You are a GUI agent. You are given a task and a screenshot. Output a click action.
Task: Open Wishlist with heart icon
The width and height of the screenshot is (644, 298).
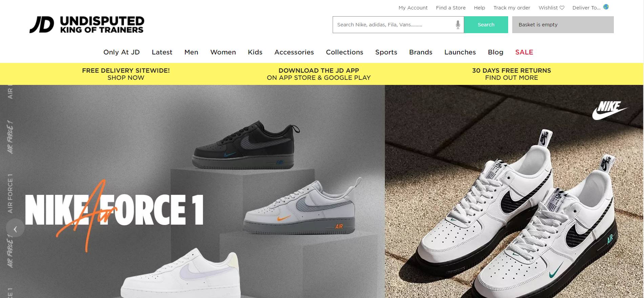(x=552, y=7)
